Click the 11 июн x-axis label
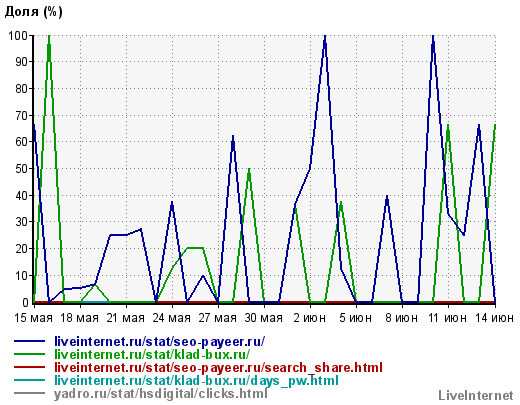 click(x=448, y=318)
